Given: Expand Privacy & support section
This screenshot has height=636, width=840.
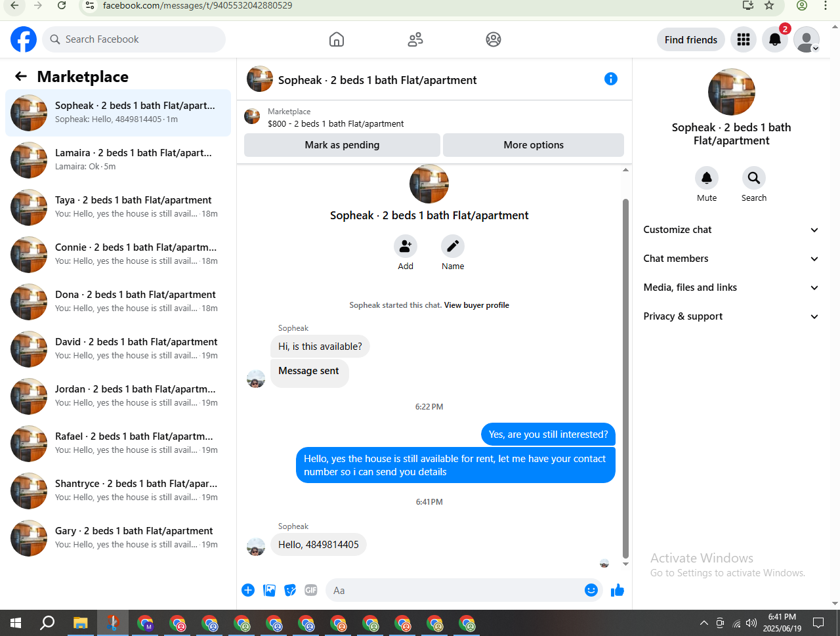Looking at the screenshot, I should 731,316.
